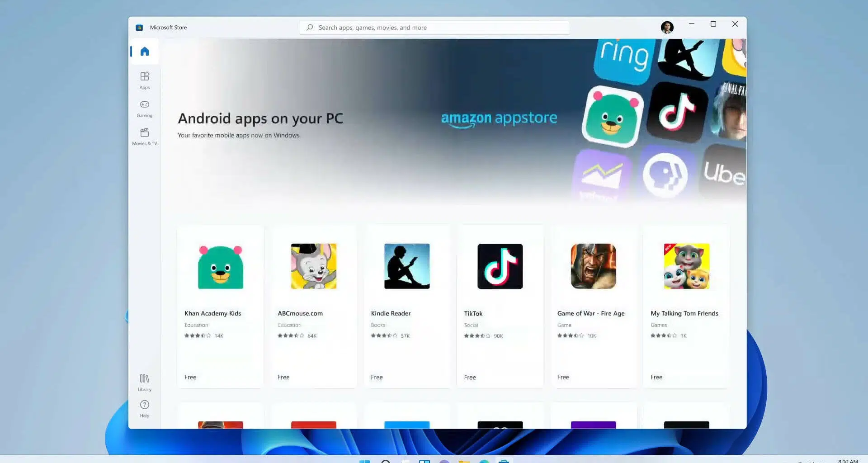Click the Khan Academy Kids title text

[x=213, y=313]
